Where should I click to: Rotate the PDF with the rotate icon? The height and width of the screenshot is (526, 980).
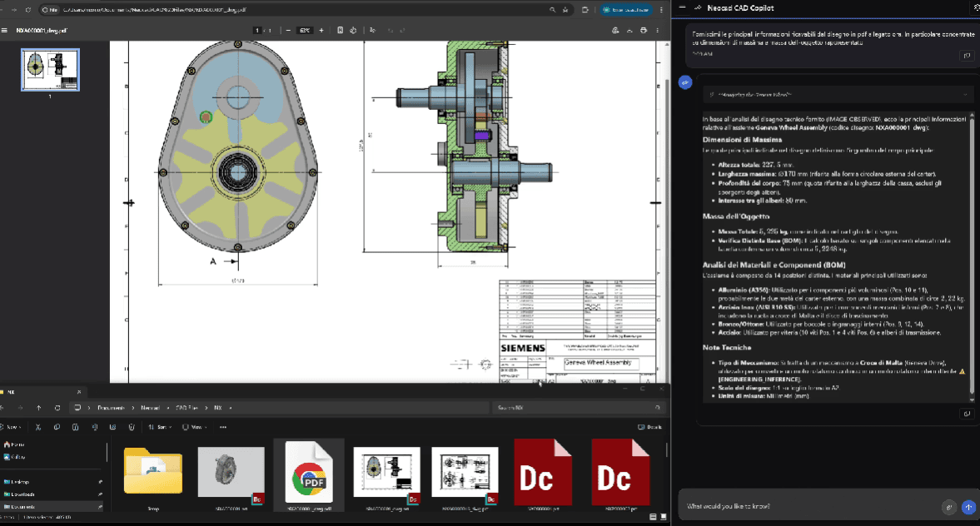click(x=353, y=30)
